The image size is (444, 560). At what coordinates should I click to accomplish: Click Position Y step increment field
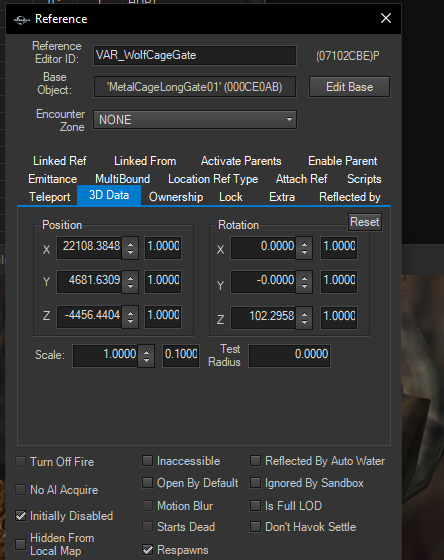click(163, 282)
